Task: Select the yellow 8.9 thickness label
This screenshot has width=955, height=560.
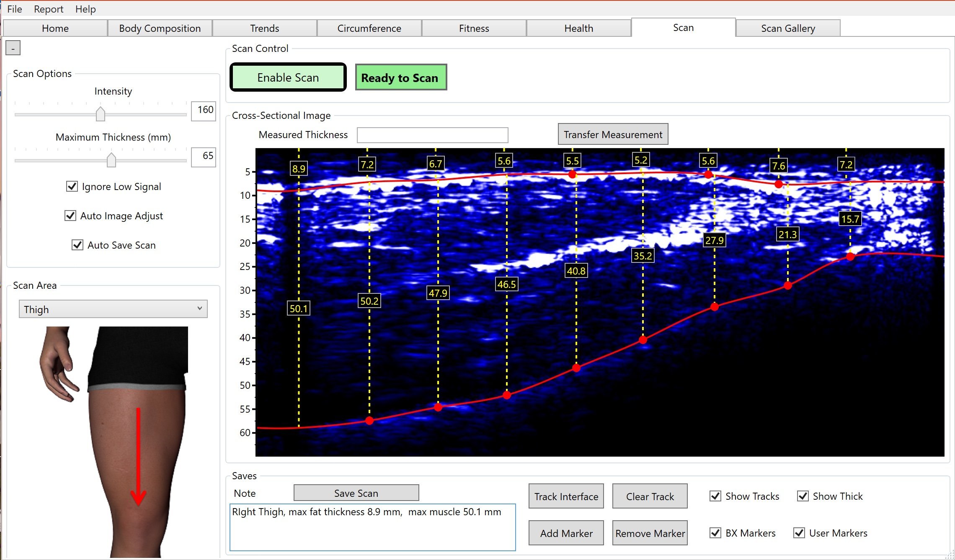Action: click(299, 169)
